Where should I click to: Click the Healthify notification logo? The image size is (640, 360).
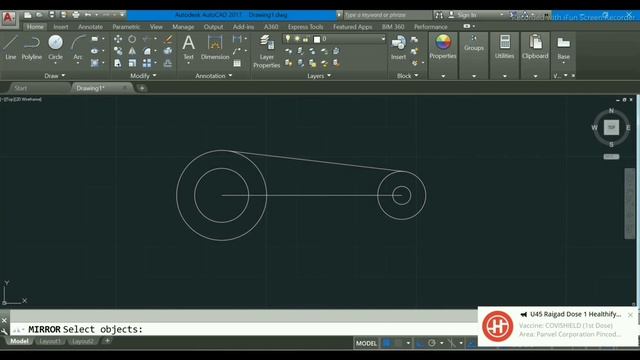(498, 326)
